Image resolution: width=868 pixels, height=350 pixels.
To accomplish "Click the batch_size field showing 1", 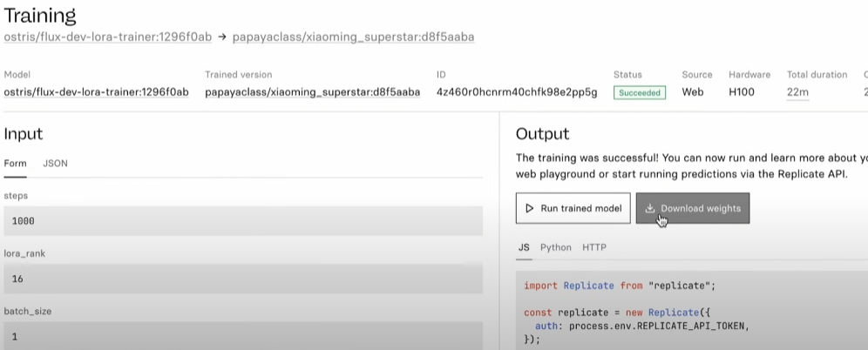I will tap(242, 336).
